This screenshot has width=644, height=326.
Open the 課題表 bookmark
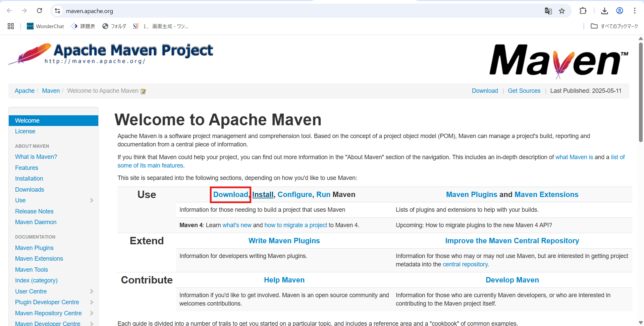pos(83,26)
